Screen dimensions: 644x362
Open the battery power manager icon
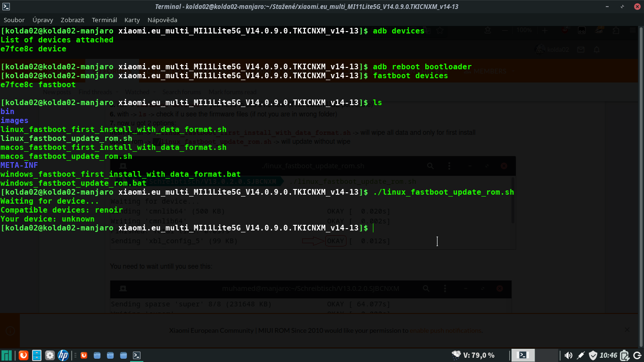click(624, 355)
